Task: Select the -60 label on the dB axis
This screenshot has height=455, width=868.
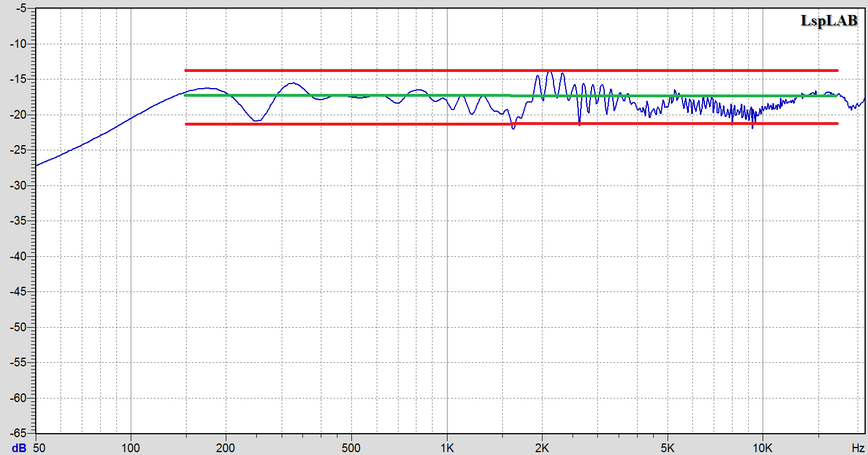Action: [x=19, y=398]
